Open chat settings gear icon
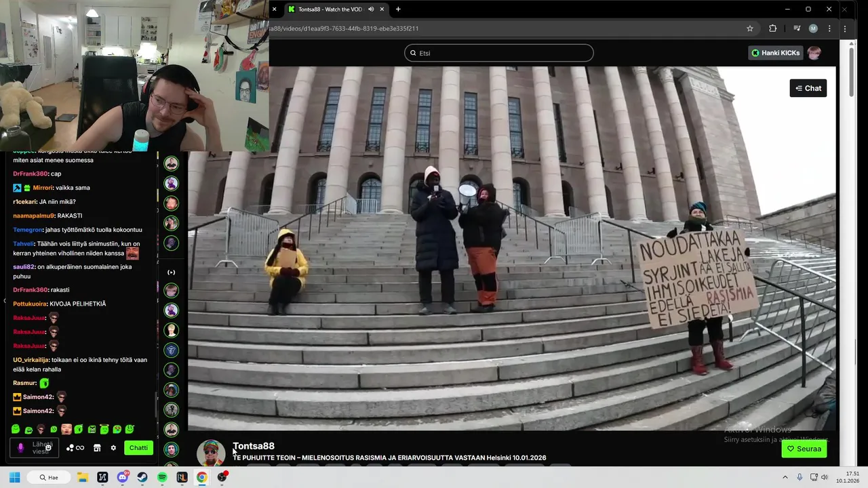The width and height of the screenshot is (868, 488). click(113, 448)
